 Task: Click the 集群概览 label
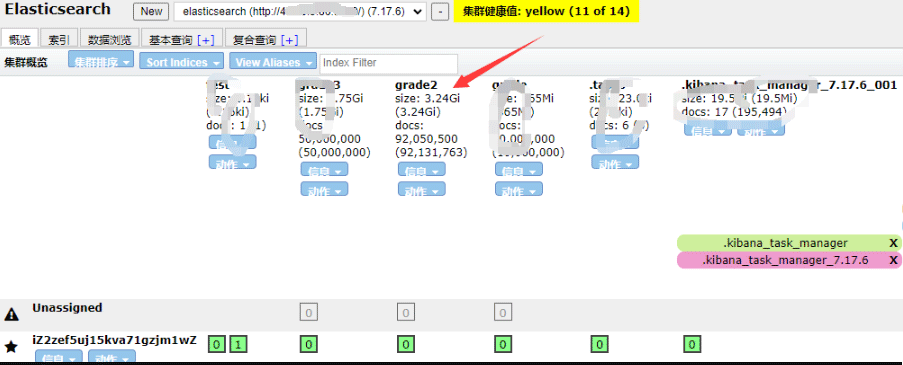click(x=26, y=62)
